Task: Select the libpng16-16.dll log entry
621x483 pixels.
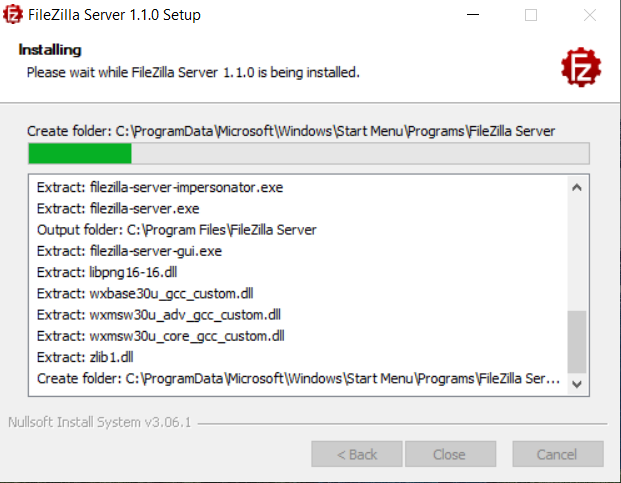Action: (110, 272)
